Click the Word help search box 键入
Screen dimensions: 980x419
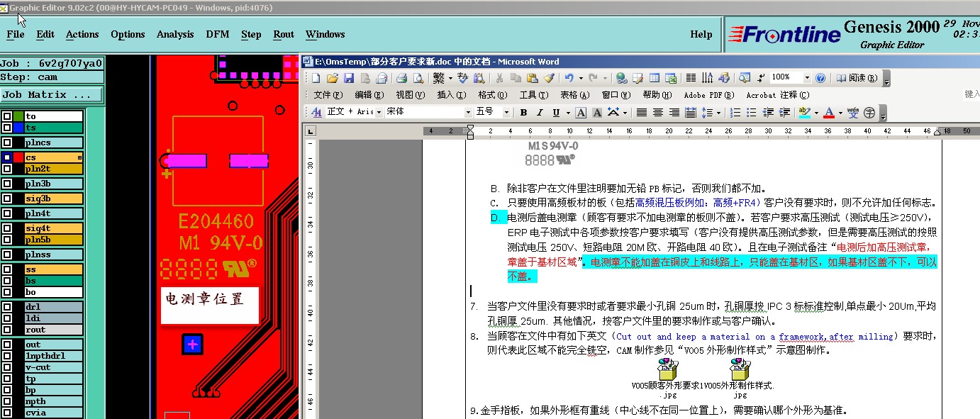[x=971, y=94]
